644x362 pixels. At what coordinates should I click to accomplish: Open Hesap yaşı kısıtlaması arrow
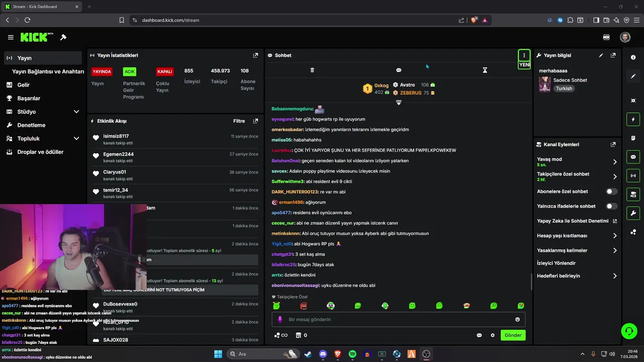[x=615, y=236]
